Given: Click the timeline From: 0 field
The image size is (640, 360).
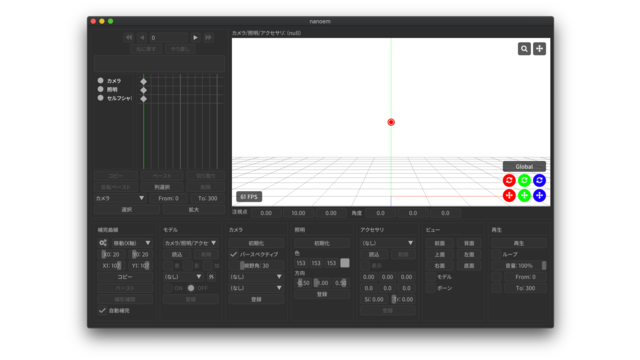Looking at the screenshot, I should click(168, 198).
